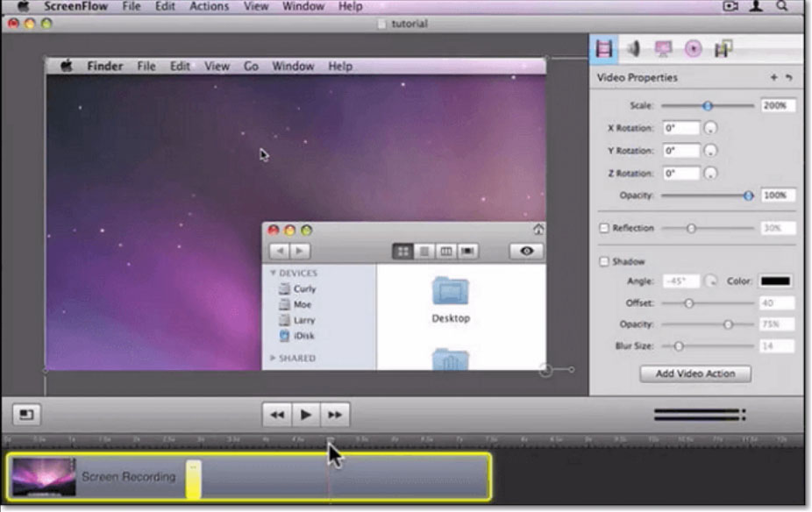Toggle the canvas layout button
The width and height of the screenshot is (812, 512).
point(26,414)
